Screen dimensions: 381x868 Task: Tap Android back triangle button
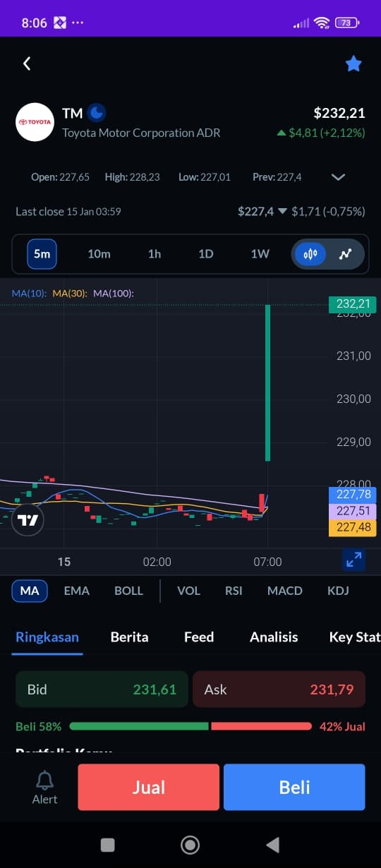pos(272,845)
